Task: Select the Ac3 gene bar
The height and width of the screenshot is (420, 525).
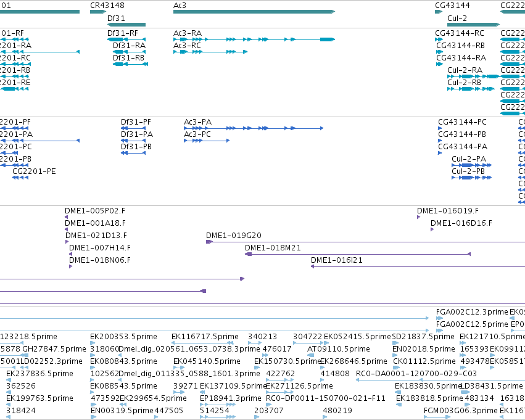Action: 254,12
